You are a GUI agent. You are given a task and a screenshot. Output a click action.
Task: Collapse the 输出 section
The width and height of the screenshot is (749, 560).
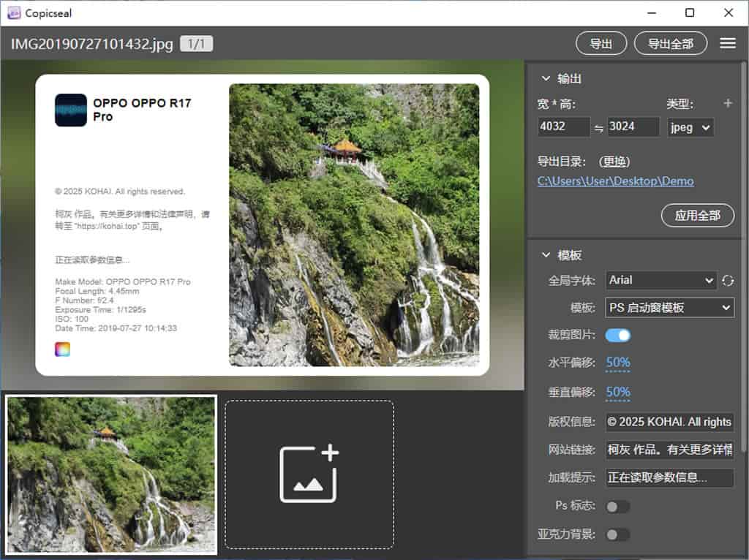point(546,79)
